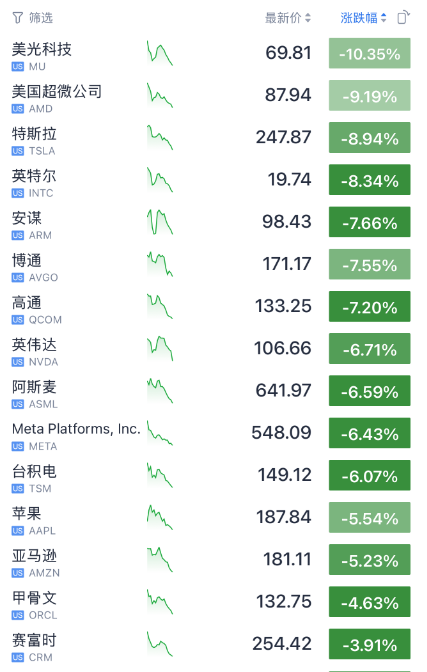427x672 pixels.
Task: Select the light green -9.19% AMD swatch
Action: pos(370,95)
